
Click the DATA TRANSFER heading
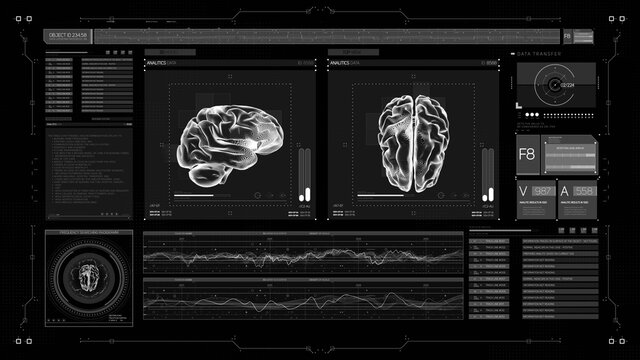(x=539, y=54)
